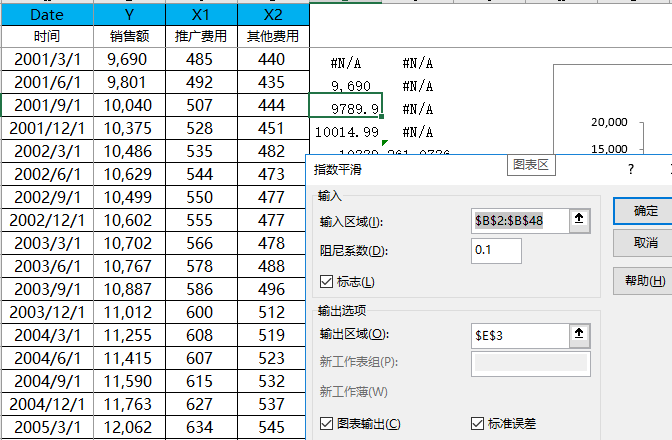
Task: Click chart axis label 20,000
Action: click(x=609, y=123)
